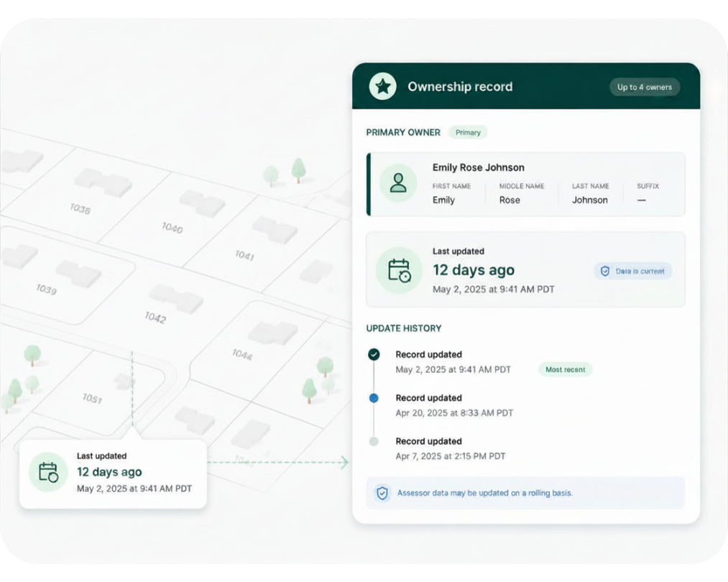Screen dimensions: 728x582
Task: Click 'Apr 20, 2025 at 8:33 AM PDT' history entry
Action: 454,412
